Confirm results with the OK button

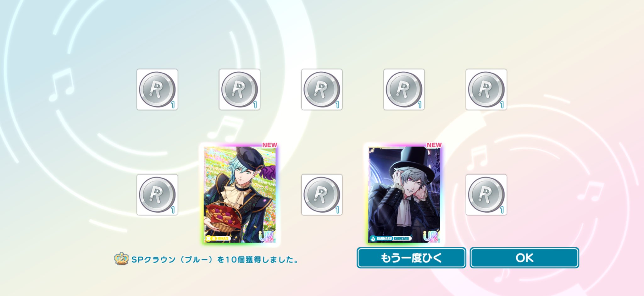[x=525, y=258]
